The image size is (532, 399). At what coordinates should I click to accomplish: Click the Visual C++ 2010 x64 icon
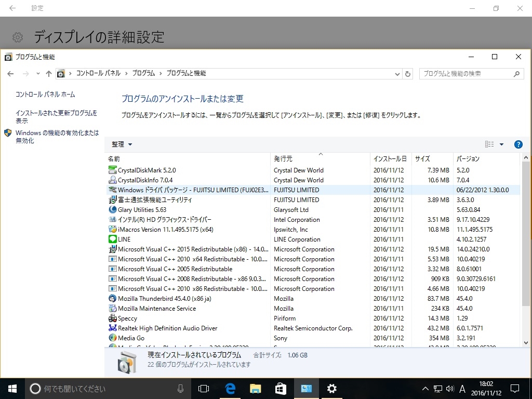[112, 259]
